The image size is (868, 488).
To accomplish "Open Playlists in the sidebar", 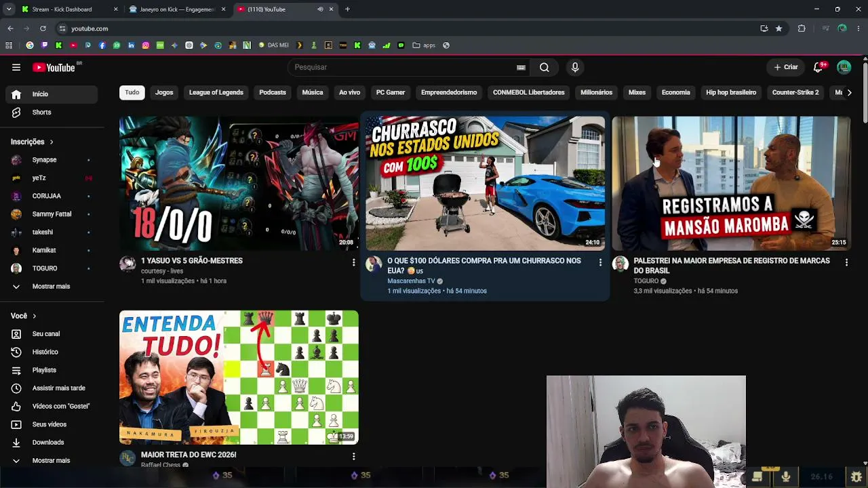I will coord(52,370).
